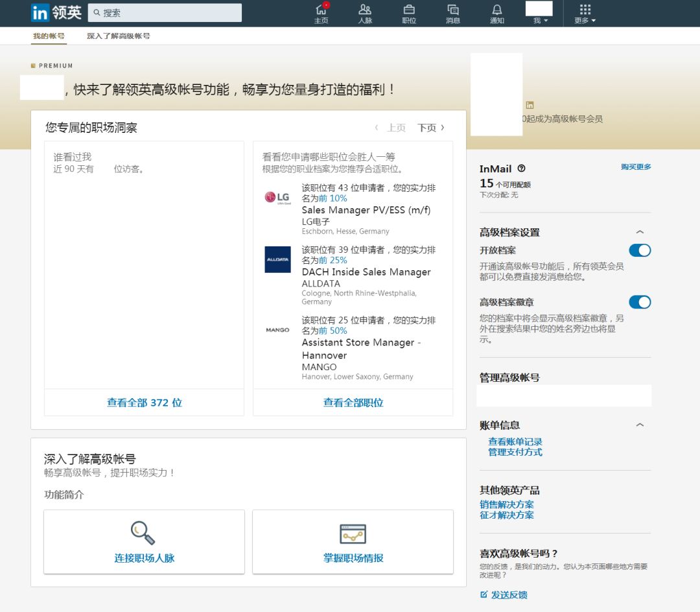Go to 上页 previous insights page
The width and height of the screenshot is (700, 612).
pos(391,128)
